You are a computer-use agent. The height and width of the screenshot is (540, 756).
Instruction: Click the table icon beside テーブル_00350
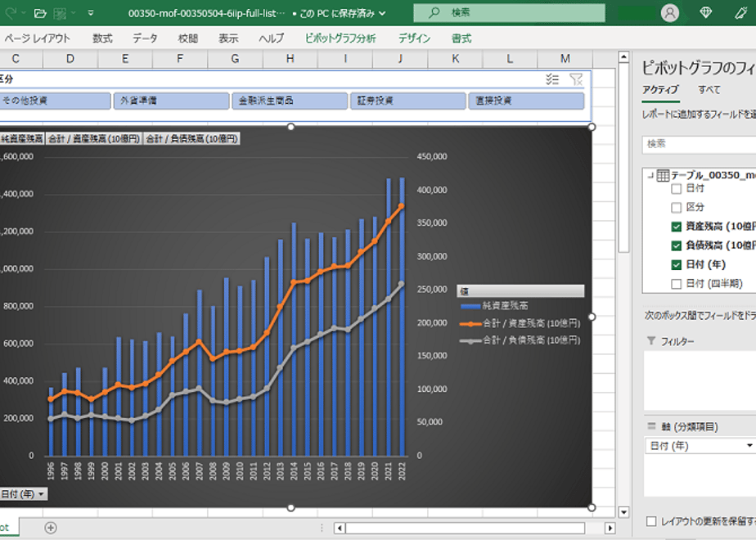664,175
